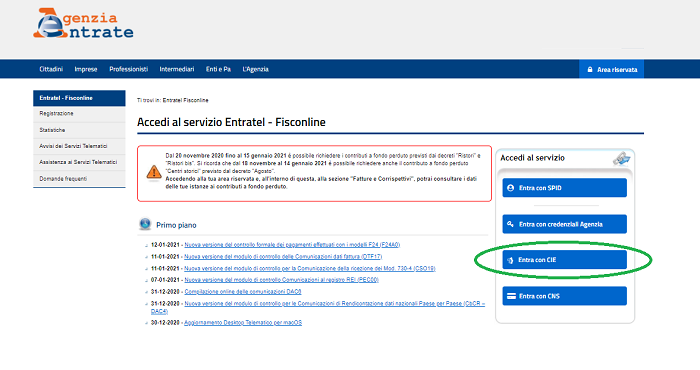Click the contributi a fondo perduto notice text
This screenshot has height=370, width=700.
click(322, 171)
